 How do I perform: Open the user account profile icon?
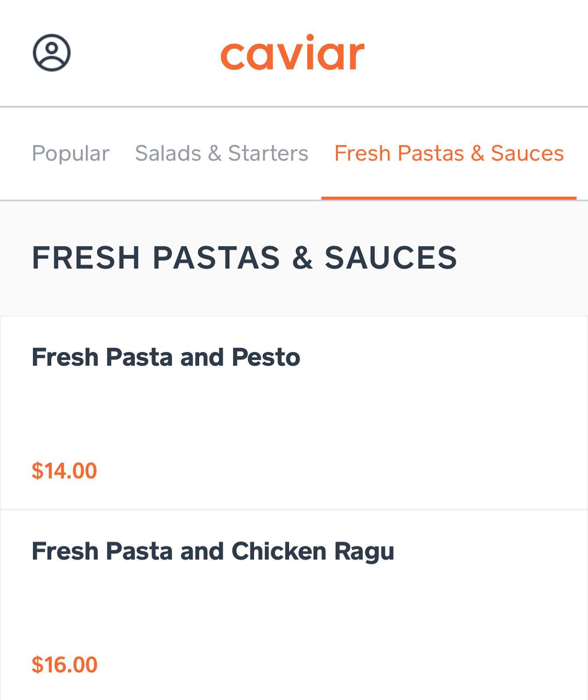51,53
